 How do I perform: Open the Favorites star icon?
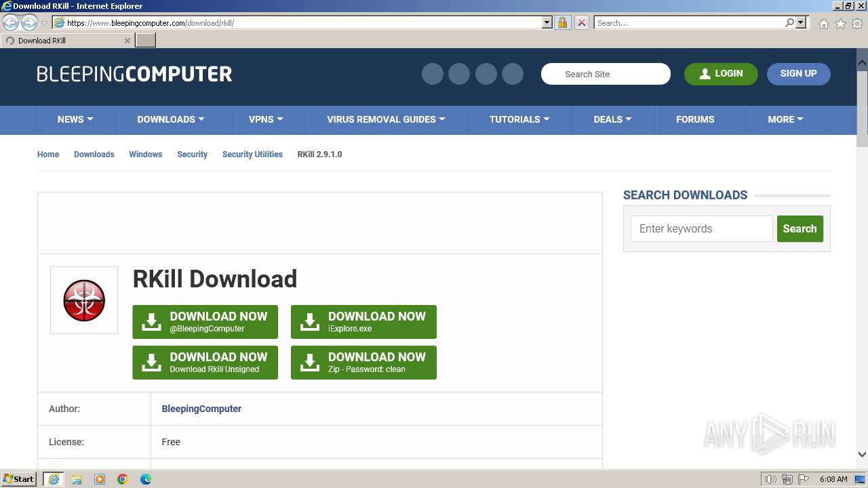(x=840, y=24)
